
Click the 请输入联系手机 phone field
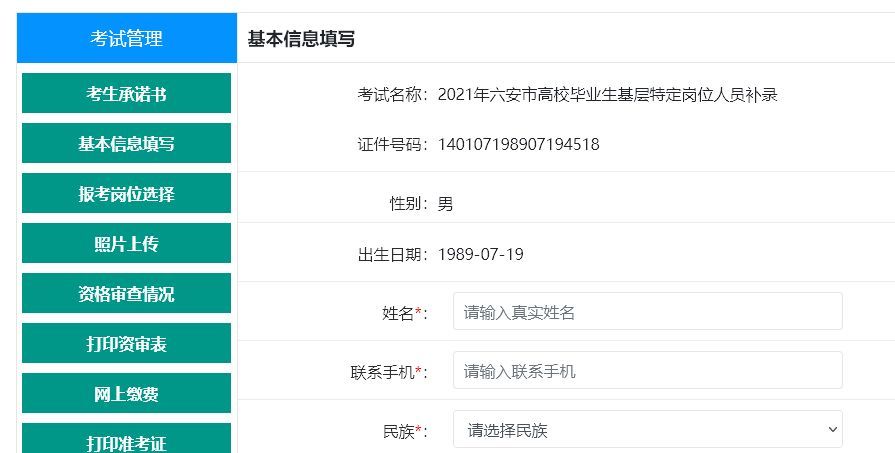[647, 371]
